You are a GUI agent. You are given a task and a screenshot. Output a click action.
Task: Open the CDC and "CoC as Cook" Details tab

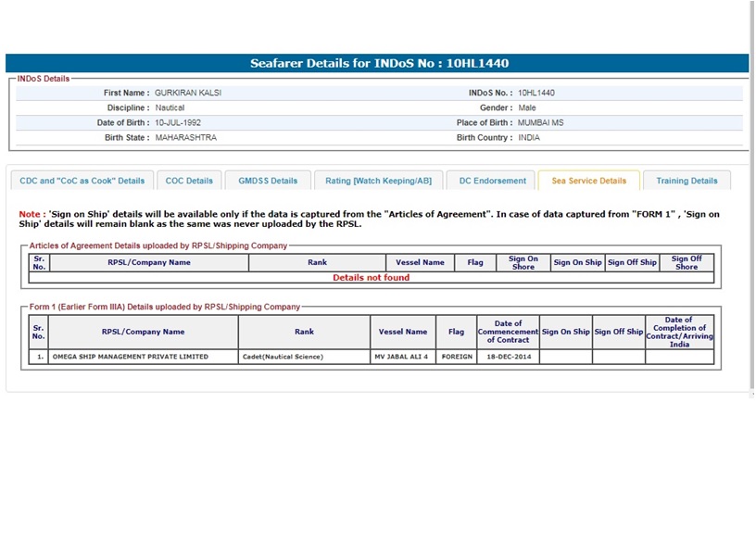click(x=82, y=181)
